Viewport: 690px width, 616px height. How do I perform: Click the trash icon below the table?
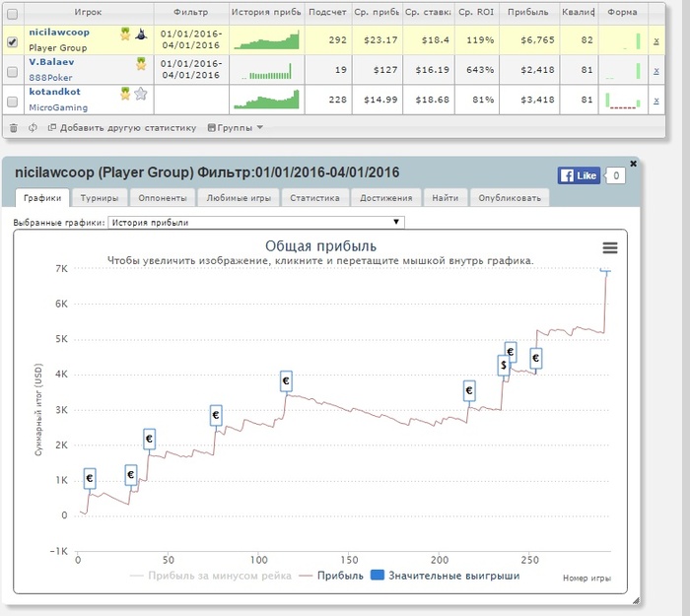[13, 127]
